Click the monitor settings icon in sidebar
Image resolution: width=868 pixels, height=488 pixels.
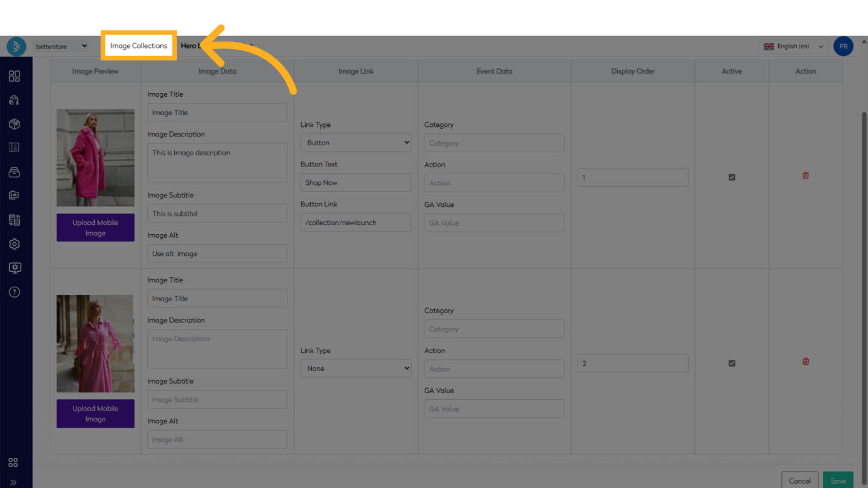click(x=14, y=268)
